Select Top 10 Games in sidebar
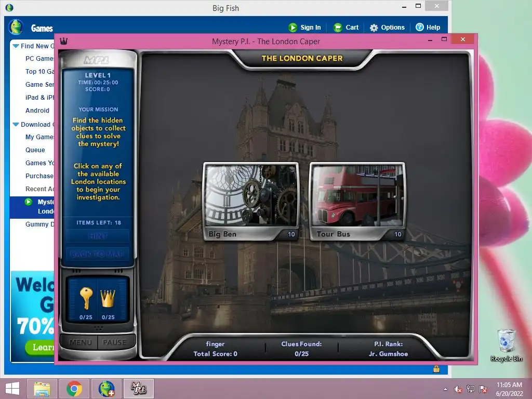 (x=39, y=72)
